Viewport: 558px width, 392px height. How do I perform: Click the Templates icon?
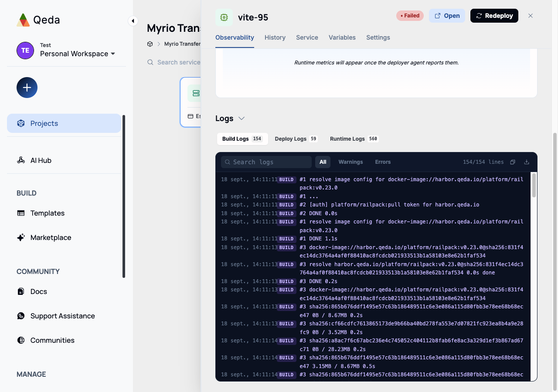(x=21, y=213)
